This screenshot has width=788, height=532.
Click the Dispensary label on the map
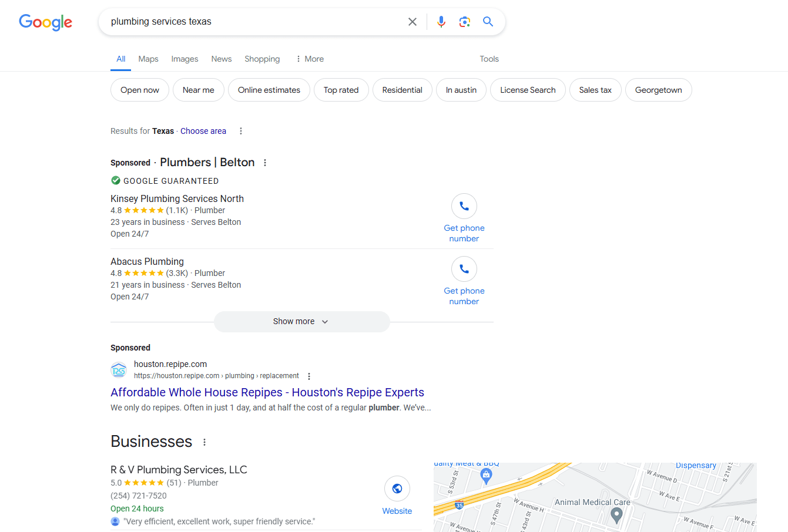(x=696, y=466)
